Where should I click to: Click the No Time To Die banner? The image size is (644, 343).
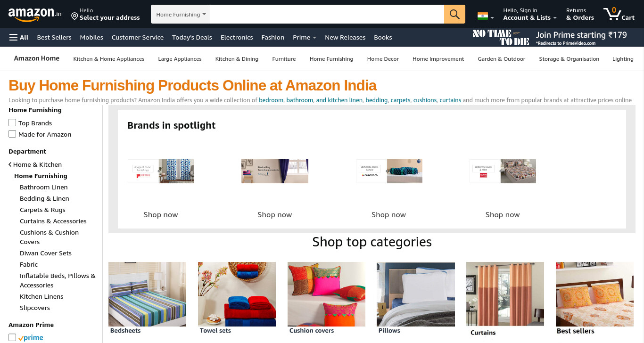coord(550,37)
